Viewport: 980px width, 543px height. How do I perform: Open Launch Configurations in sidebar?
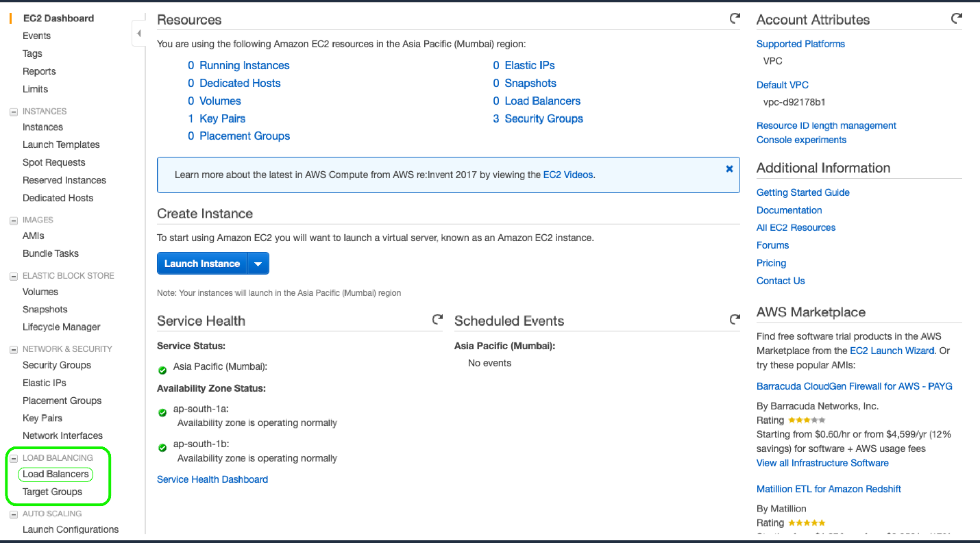tap(71, 529)
